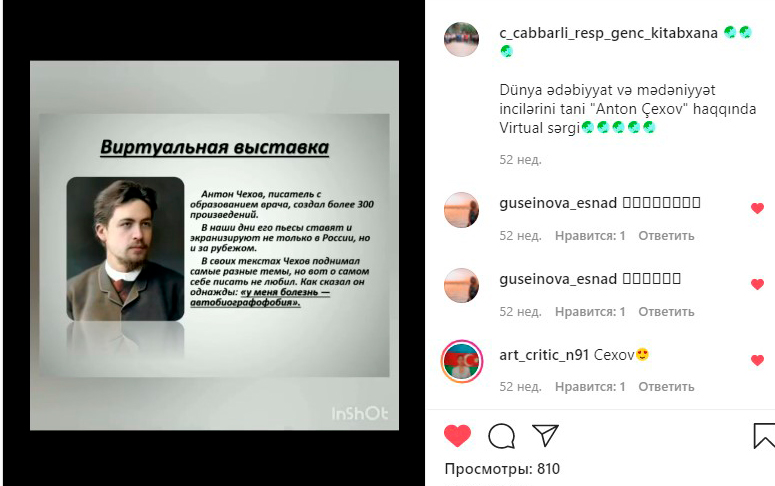Toggle the heart on art_critic_n91's comment
Viewport: 775px width, 486px height.
[x=757, y=360]
